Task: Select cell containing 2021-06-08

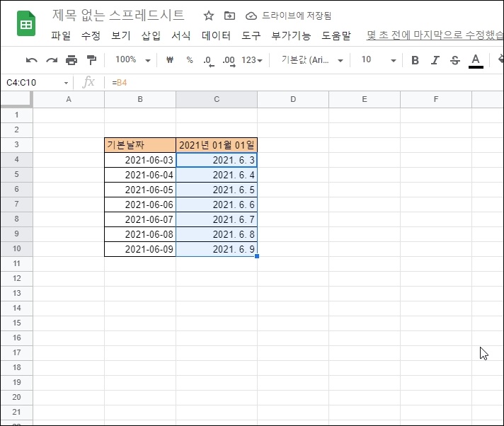Action: [140, 234]
